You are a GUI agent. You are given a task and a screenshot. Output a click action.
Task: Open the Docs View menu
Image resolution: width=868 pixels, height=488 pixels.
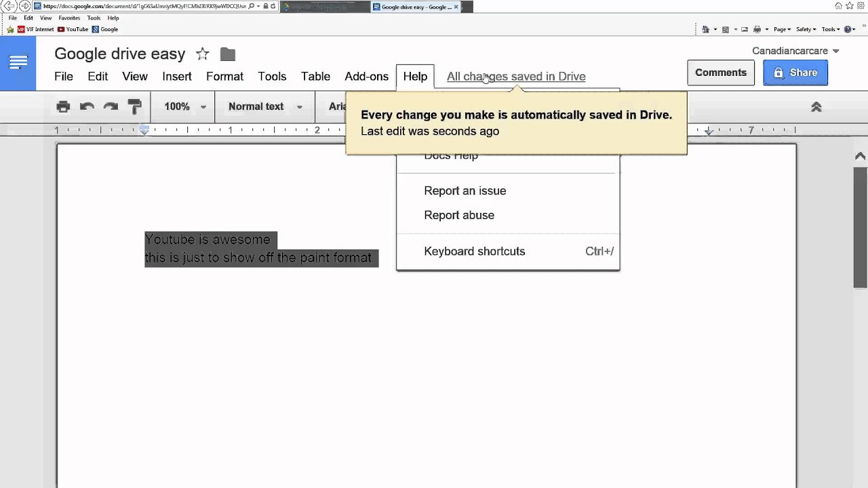[135, 77]
